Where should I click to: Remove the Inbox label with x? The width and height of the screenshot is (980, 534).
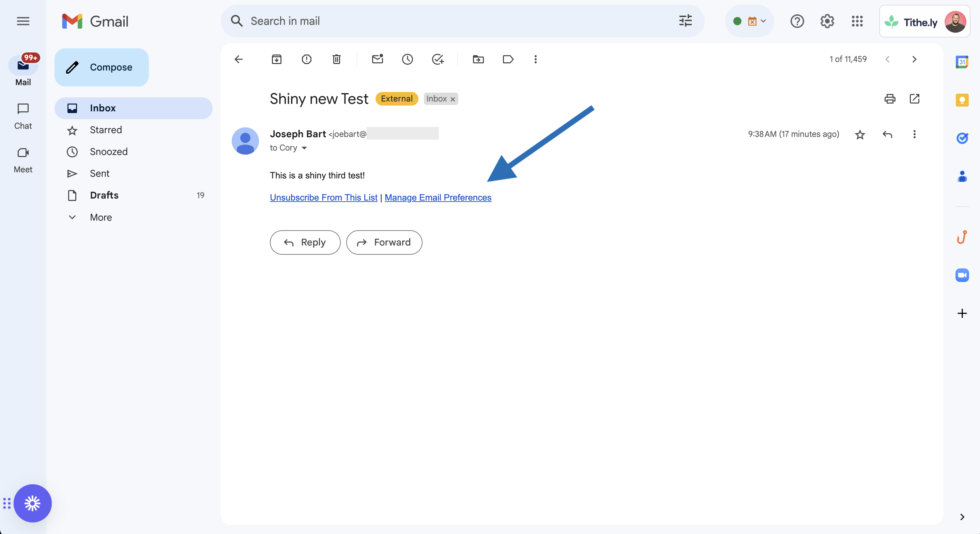[x=453, y=99]
